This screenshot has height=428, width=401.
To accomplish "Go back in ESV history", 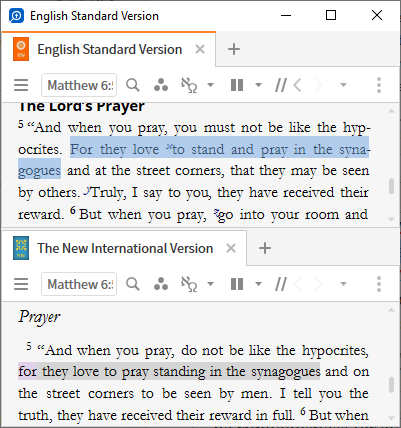I will point(298,85).
